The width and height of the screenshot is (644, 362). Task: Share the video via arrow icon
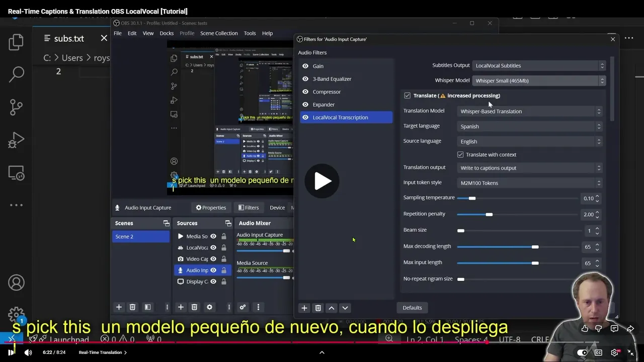pos(630,329)
